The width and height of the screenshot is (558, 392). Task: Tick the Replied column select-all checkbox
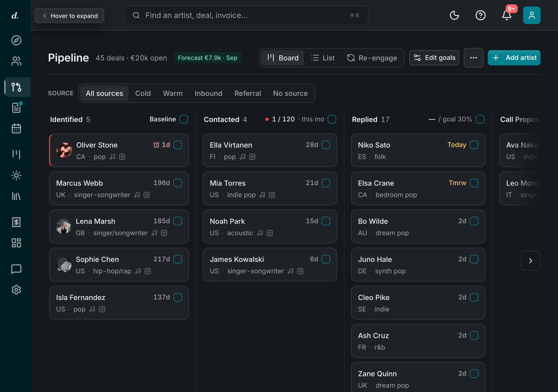480,119
